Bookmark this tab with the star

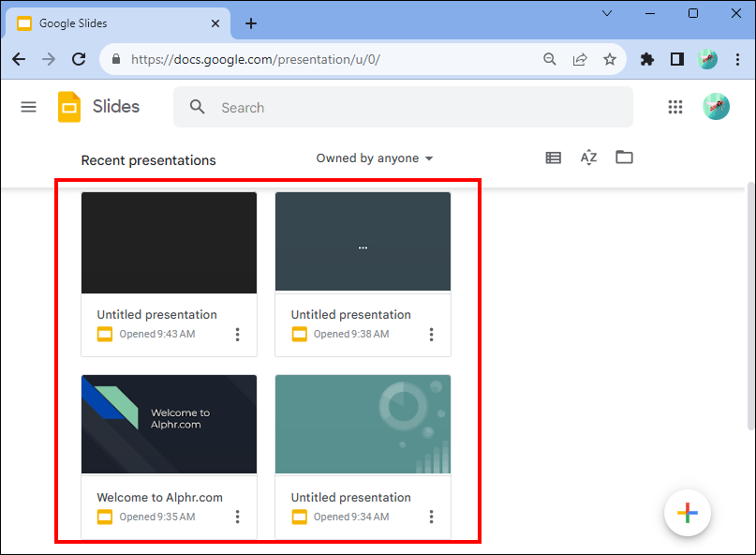pyautogui.click(x=610, y=59)
